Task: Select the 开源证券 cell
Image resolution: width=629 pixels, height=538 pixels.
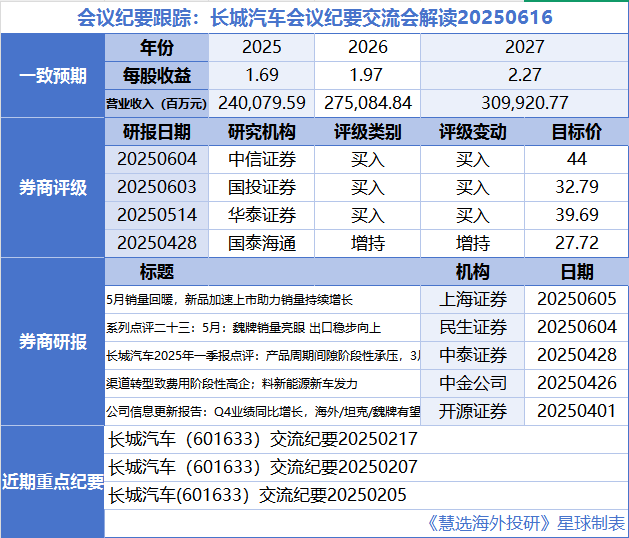Action: coord(472,412)
